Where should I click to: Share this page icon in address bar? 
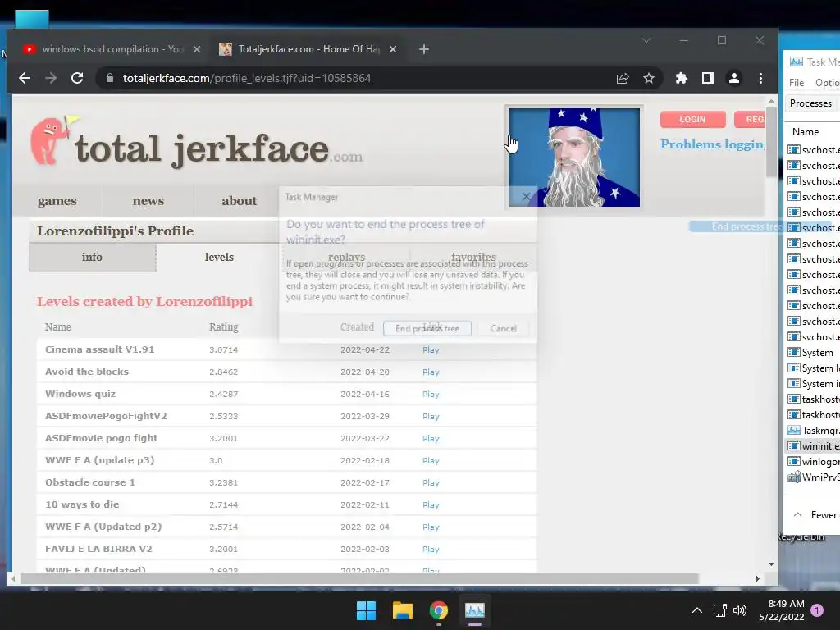tap(623, 78)
